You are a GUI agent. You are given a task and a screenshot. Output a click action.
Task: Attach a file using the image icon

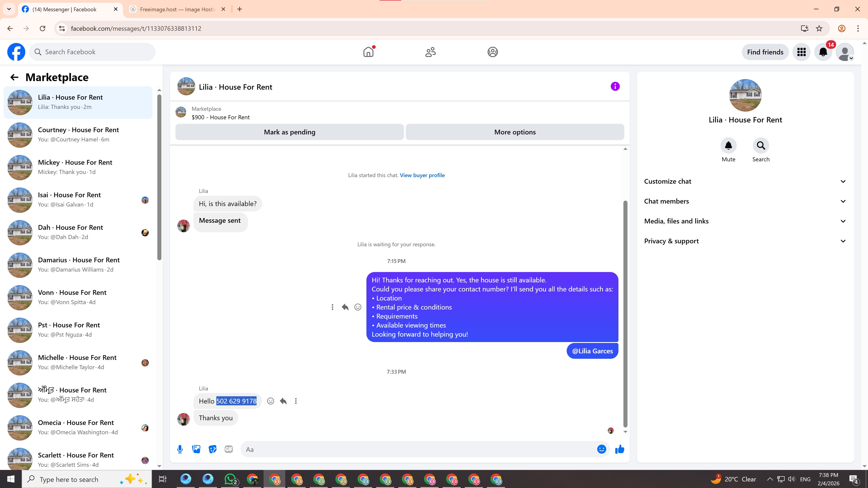click(x=196, y=449)
